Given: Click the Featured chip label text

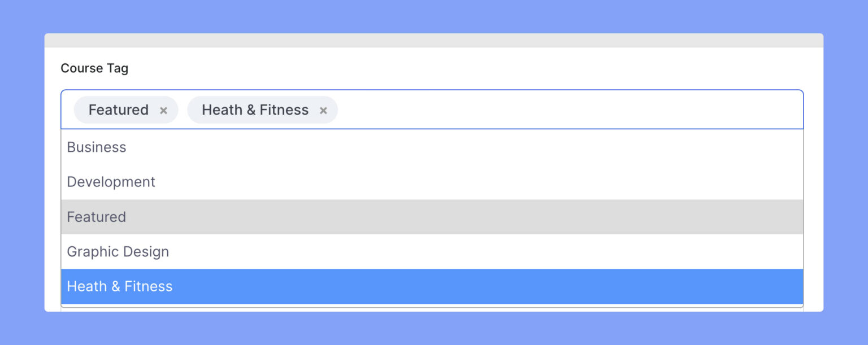Looking at the screenshot, I should 118,110.
